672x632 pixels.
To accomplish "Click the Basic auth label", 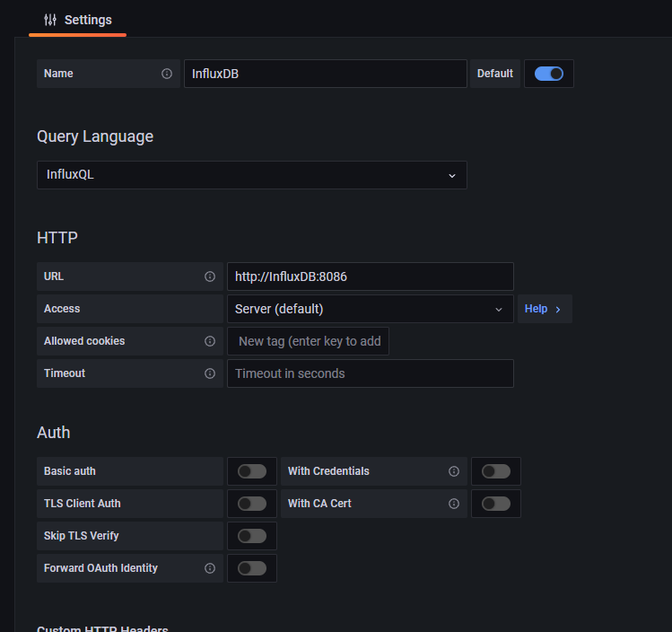I will click(x=70, y=471).
